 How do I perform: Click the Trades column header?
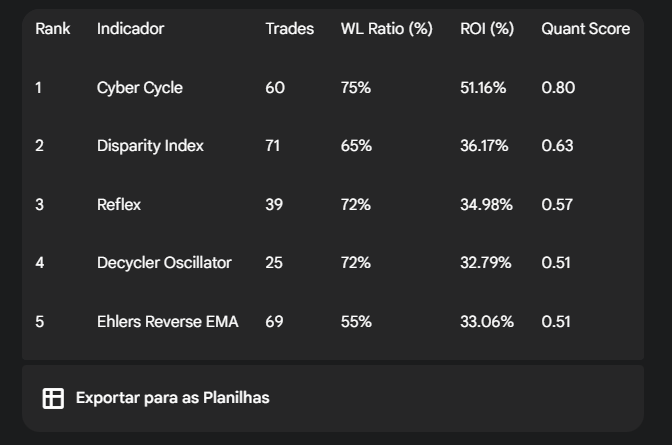[288, 29]
